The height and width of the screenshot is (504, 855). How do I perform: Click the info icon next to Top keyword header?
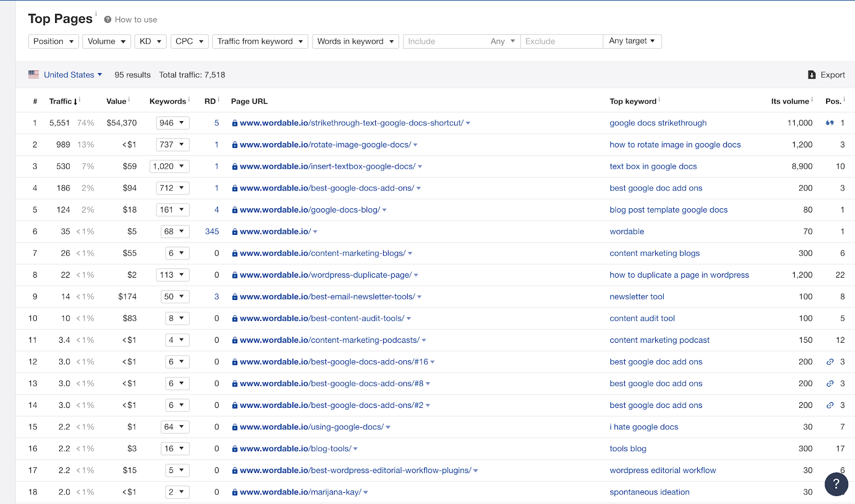[659, 99]
